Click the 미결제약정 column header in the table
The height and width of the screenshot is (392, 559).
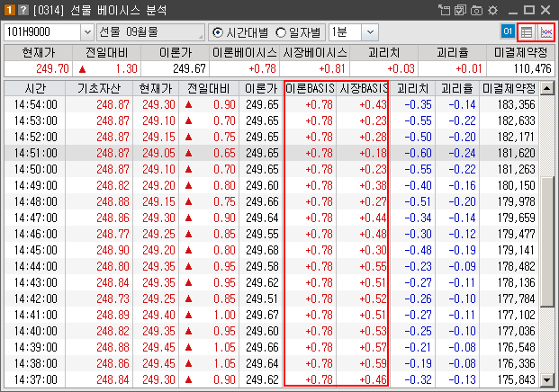coord(509,89)
